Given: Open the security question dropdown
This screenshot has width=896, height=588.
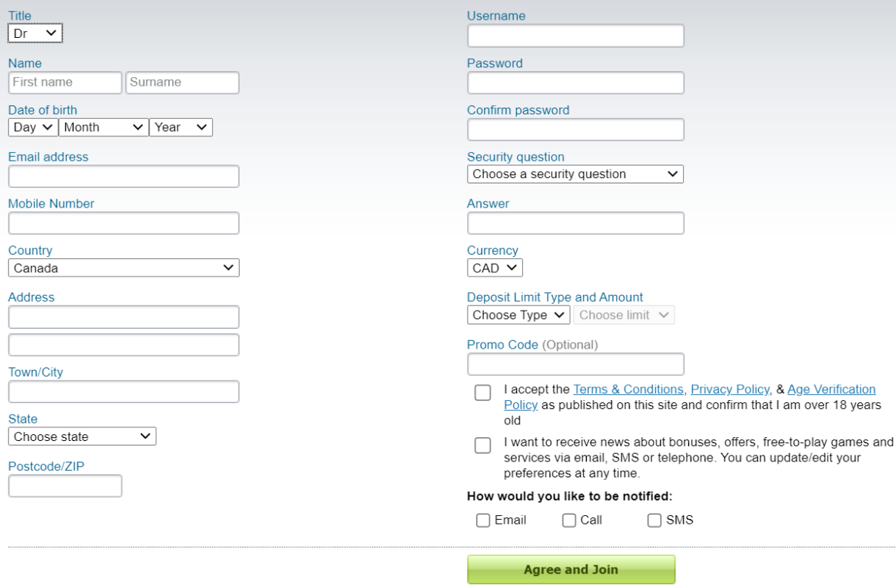Looking at the screenshot, I should 575,174.
